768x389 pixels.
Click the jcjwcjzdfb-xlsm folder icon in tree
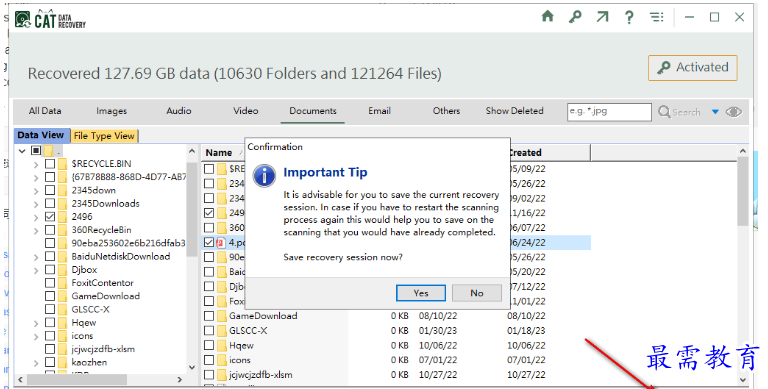click(x=63, y=349)
